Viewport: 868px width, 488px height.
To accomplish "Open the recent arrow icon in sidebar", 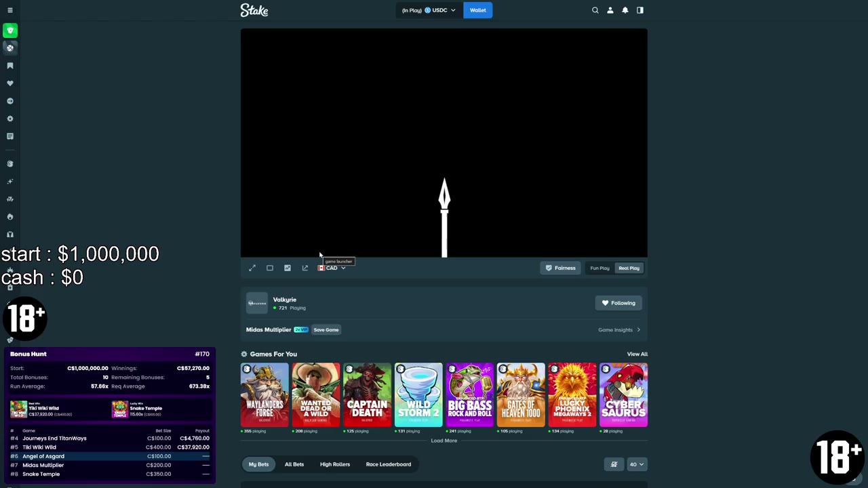I will pos(10,101).
